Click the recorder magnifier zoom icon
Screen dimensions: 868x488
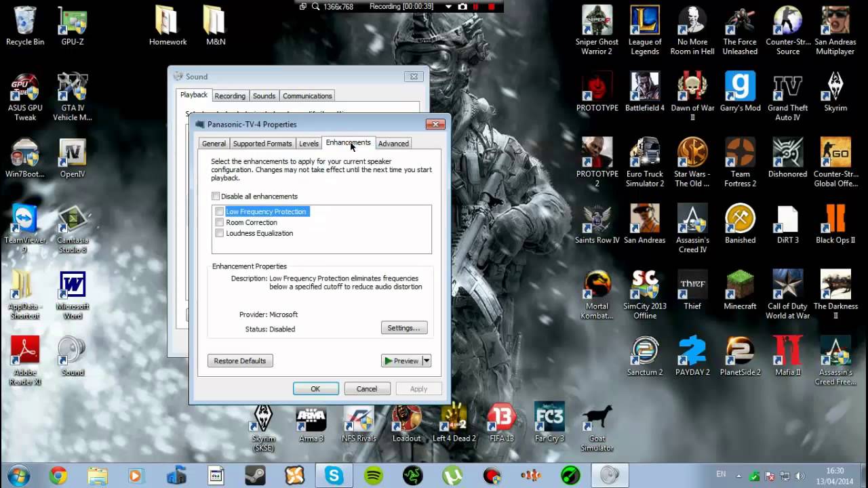coord(315,6)
